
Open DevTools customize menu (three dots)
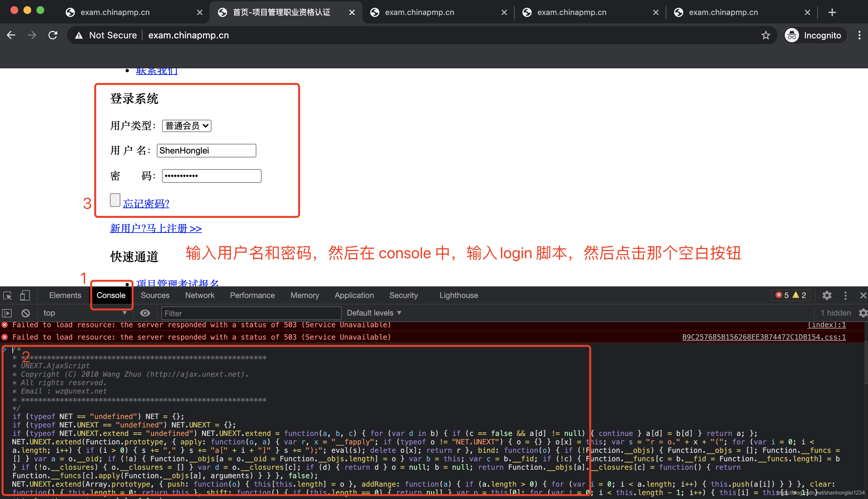pyautogui.click(x=845, y=295)
